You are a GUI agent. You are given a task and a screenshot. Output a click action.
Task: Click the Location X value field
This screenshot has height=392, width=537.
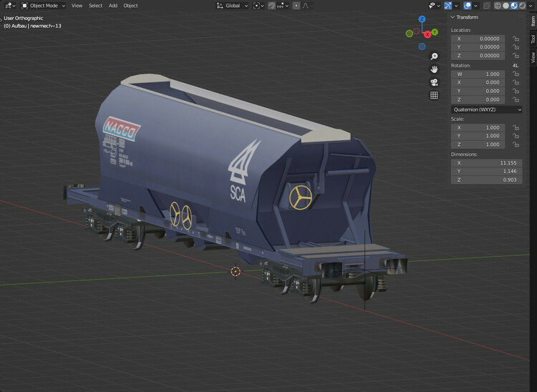(478, 39)
